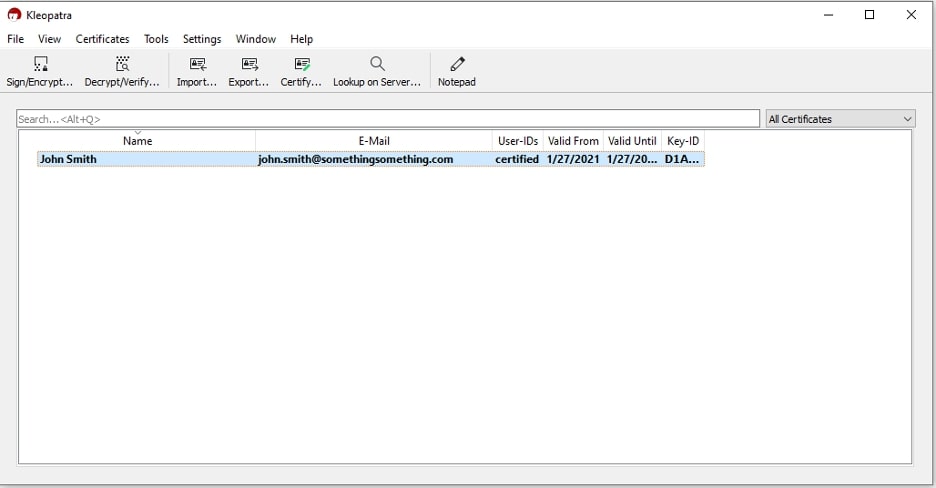Click the truncated Valid Until date cell

click(x=632, y=159)
